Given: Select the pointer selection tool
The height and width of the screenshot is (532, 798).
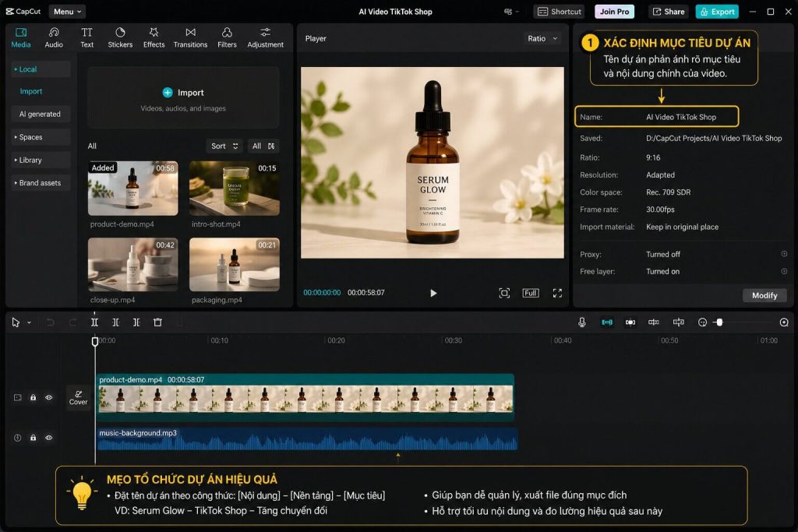Looking at the screenshot, I should pyautogui.click(x=16, y=322).
